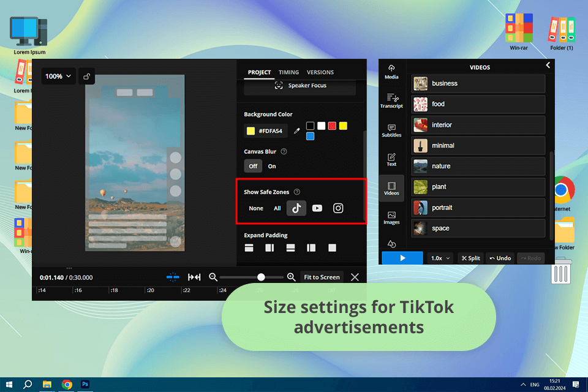
Task: Click the Speaker Focus button
Action: point(300,86)
